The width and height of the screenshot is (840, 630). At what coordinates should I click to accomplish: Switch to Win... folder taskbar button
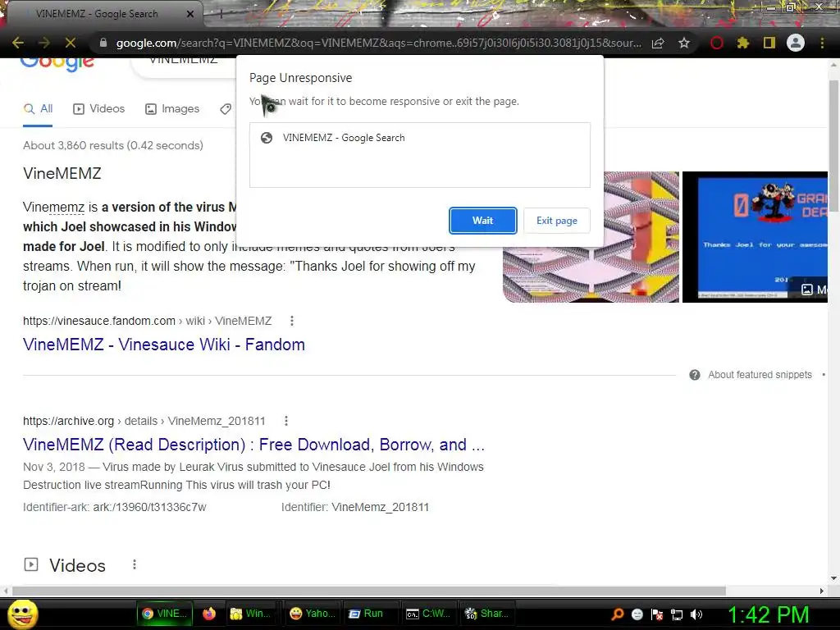(250, 614)
